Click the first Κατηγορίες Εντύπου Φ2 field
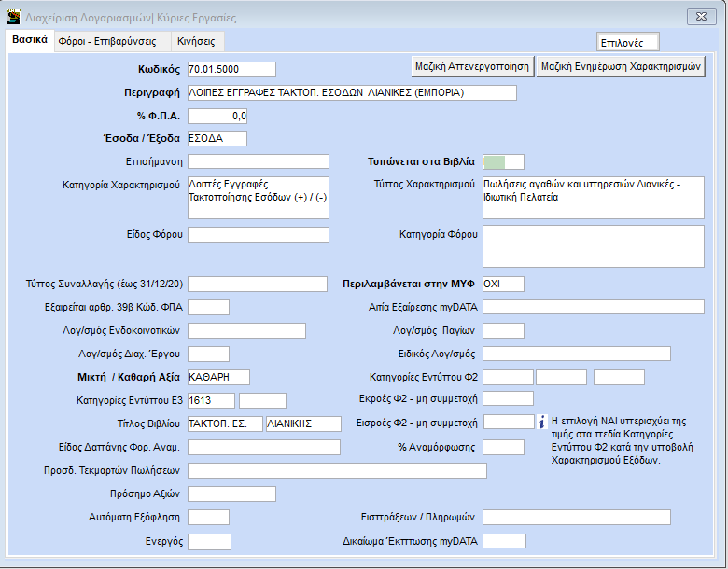Screen dimensions: 728x569 [508, 378]
